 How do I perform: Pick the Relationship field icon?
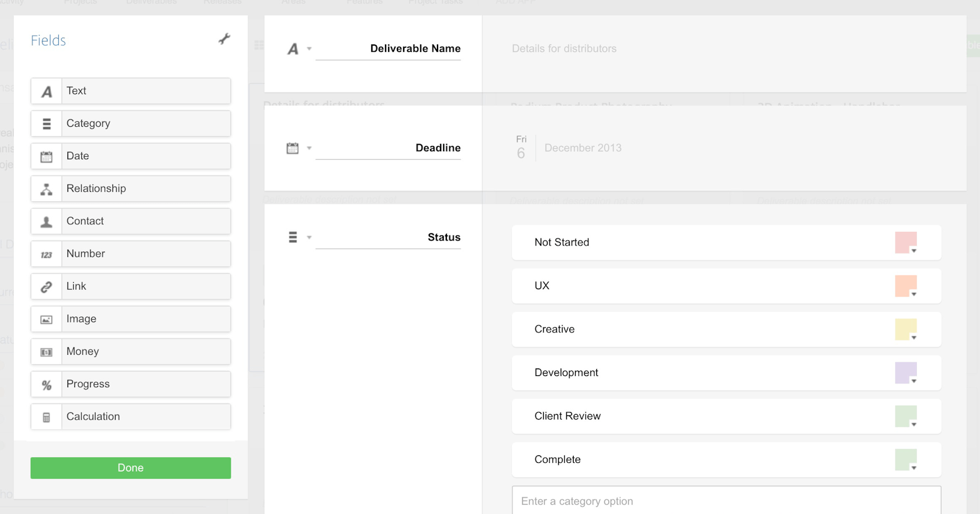46,189
